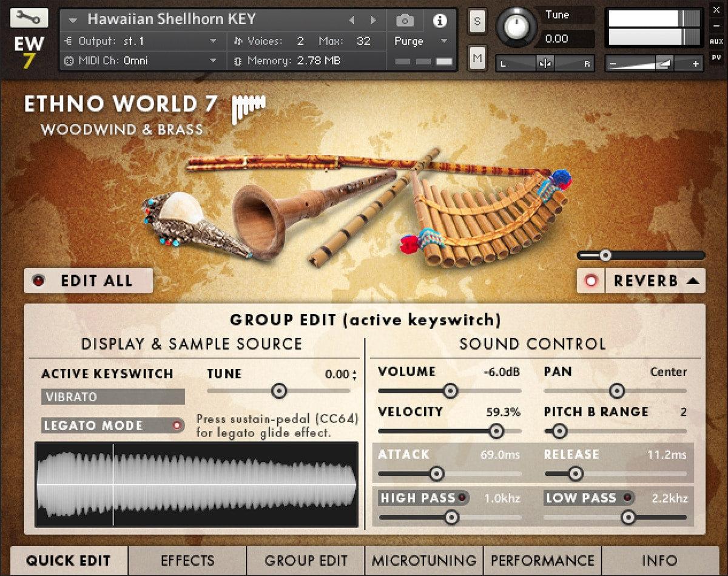The image size is (728, 576).
Task: Go to the next instrument arrow
Action: coord(372,21)
